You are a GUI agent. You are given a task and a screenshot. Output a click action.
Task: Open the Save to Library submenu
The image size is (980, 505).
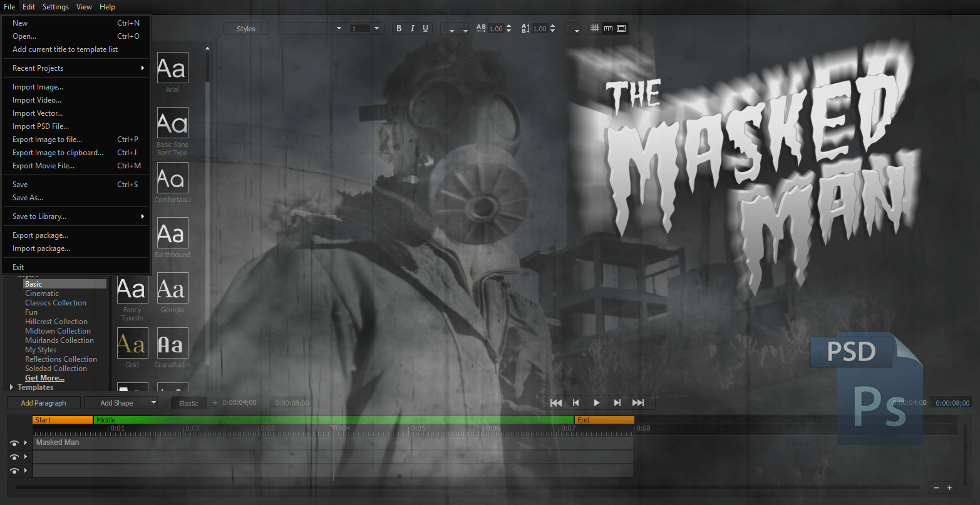[76, 217]
